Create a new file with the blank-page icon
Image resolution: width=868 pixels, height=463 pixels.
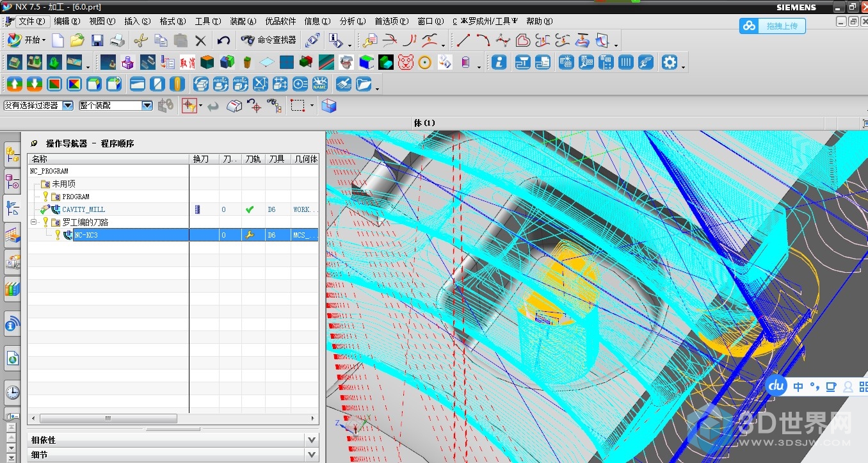58,40
